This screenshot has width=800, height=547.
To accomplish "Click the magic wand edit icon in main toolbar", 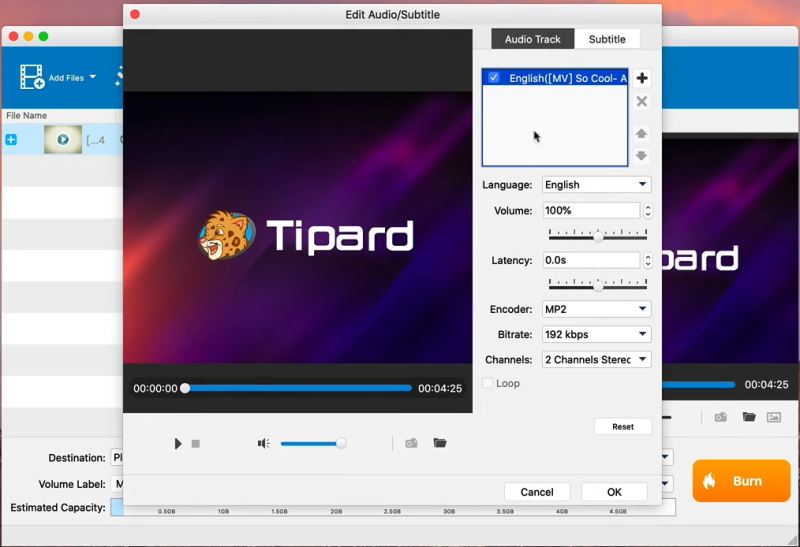I will pos(119,77).
